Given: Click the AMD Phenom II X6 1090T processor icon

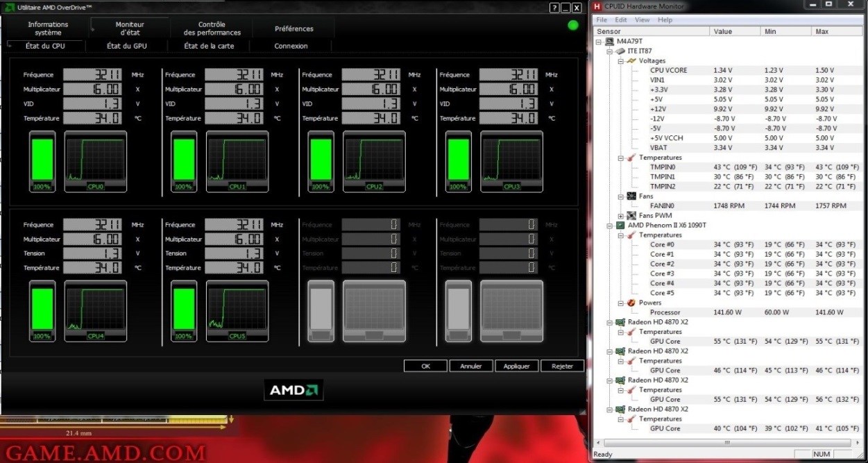Looking at the screenshot, I should [x=620, y=226].
